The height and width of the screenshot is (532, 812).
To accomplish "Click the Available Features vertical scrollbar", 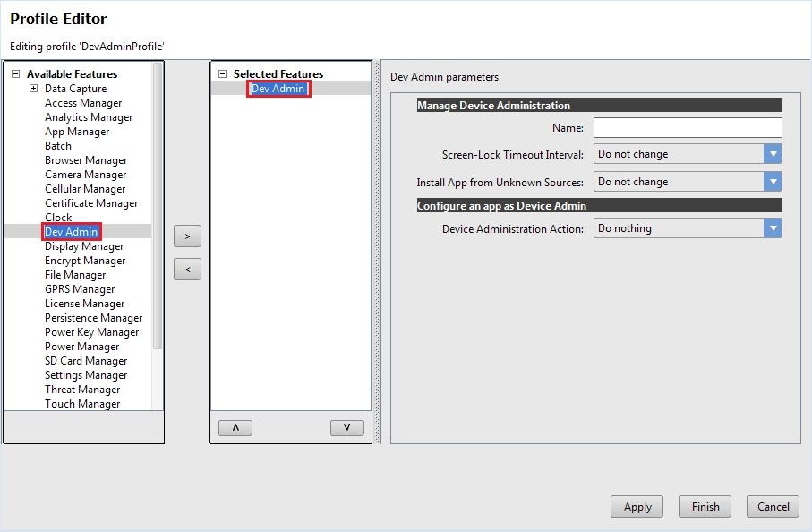I will point(158,206).
